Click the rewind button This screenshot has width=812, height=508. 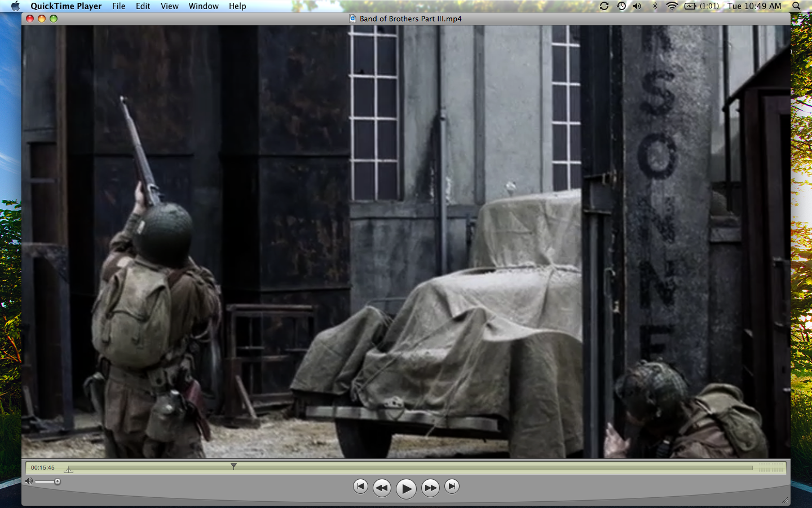click(382, 488)
